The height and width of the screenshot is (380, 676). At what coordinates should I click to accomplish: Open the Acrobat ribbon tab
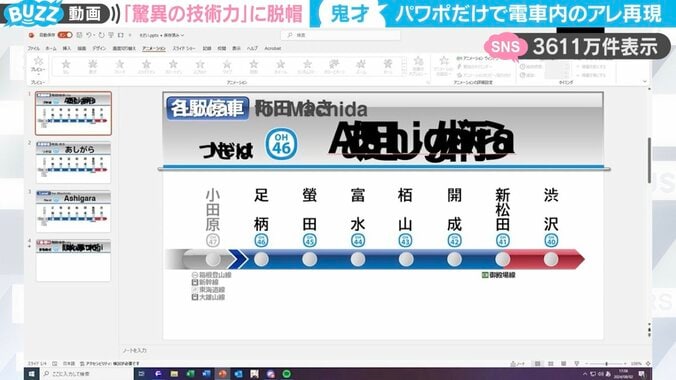pos(272,48)
